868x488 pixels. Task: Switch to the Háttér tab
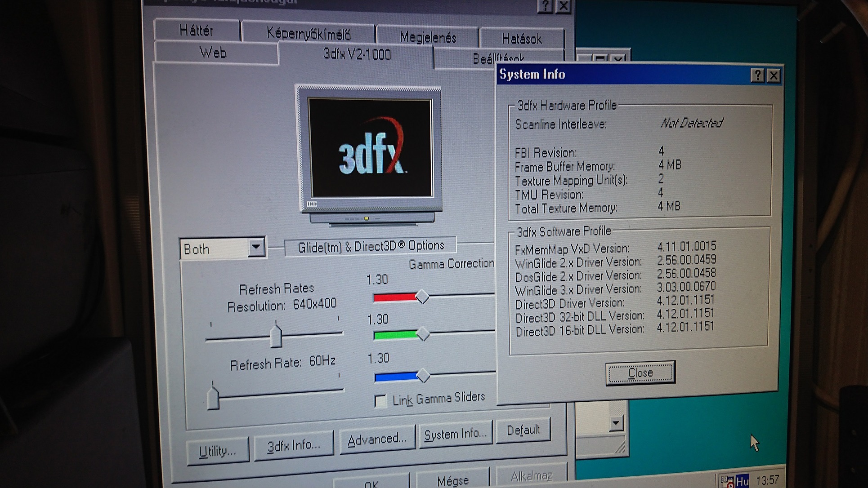point(196,31)
